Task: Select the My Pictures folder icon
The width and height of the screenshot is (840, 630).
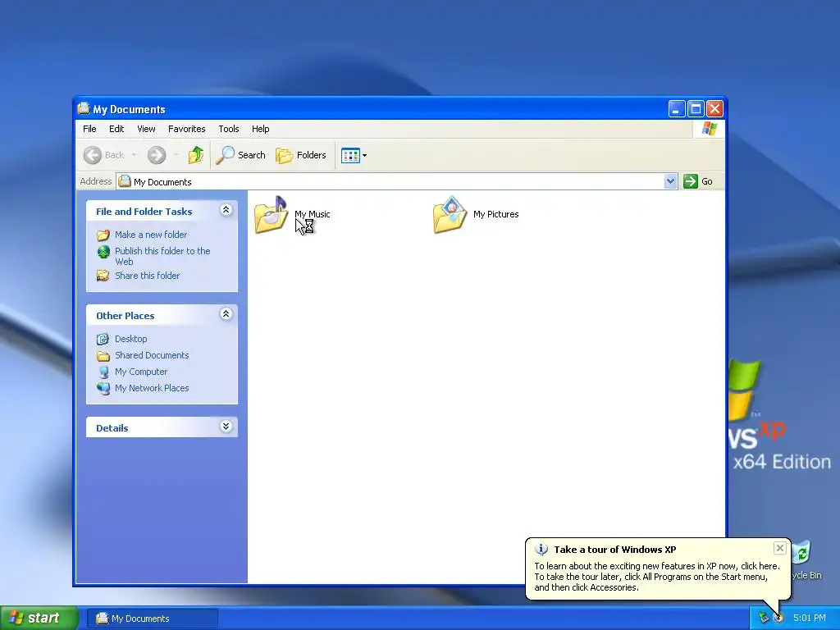Action: (x=450, y=214)
